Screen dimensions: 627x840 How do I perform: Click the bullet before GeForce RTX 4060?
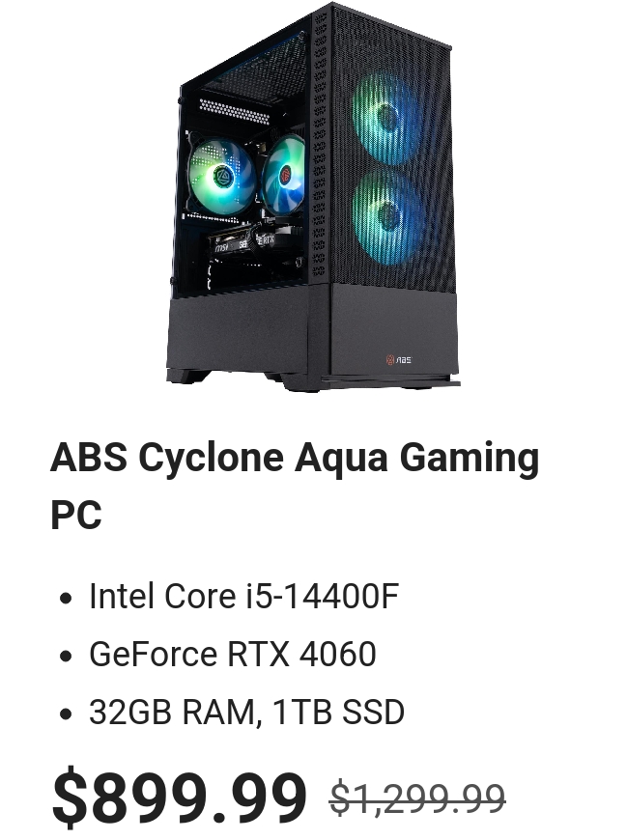(x=66, y=656)
